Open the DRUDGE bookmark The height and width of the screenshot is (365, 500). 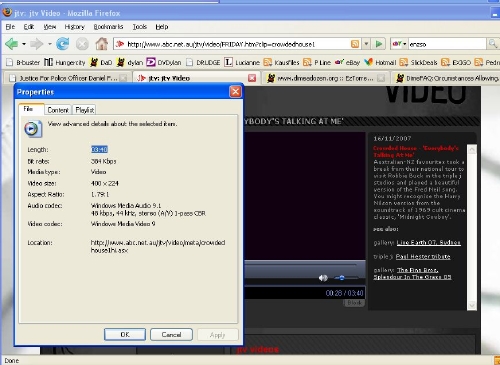click(203, 62)
